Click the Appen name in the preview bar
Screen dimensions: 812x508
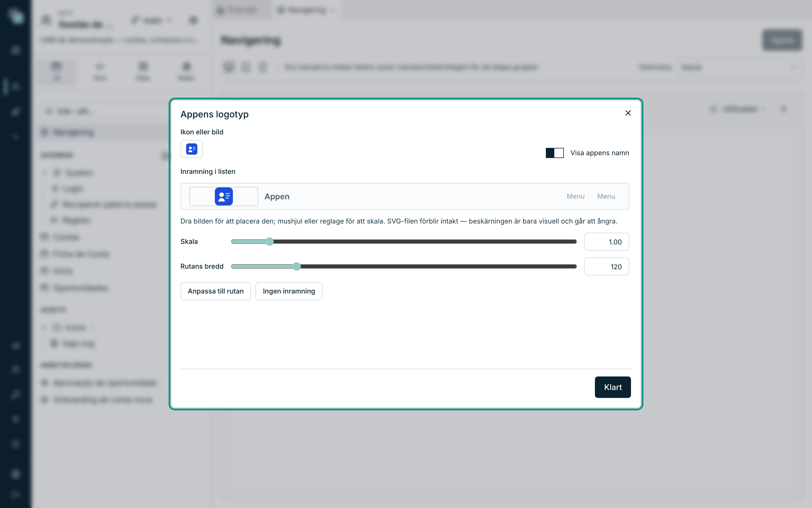pos(277,196)
